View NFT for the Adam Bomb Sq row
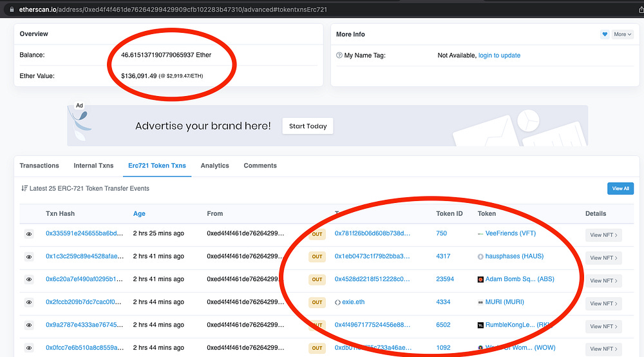The image size is (644, 357). pos(603,280)
